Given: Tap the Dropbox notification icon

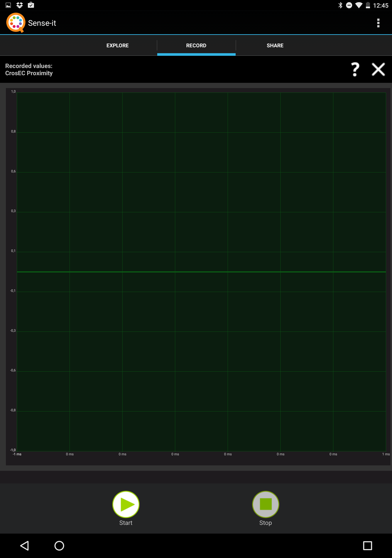Looking at the screenshot, I should click(x=20, y=5).
